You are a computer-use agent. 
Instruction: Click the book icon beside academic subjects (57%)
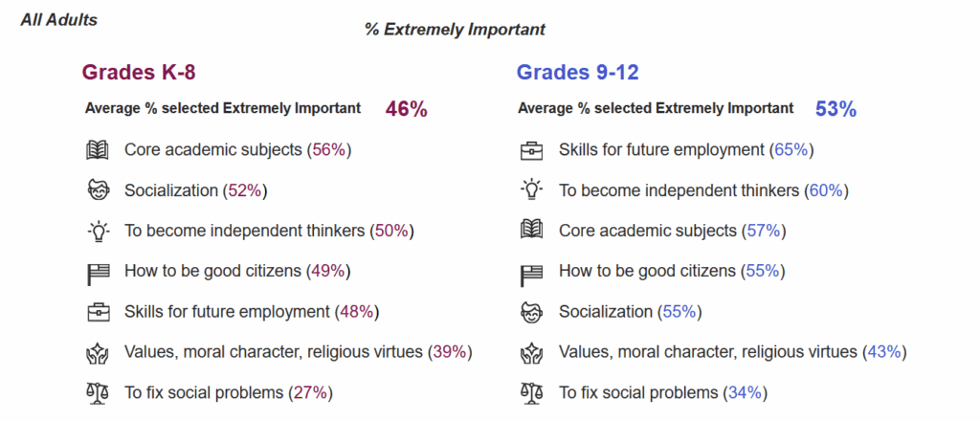[x=530, y=231]
